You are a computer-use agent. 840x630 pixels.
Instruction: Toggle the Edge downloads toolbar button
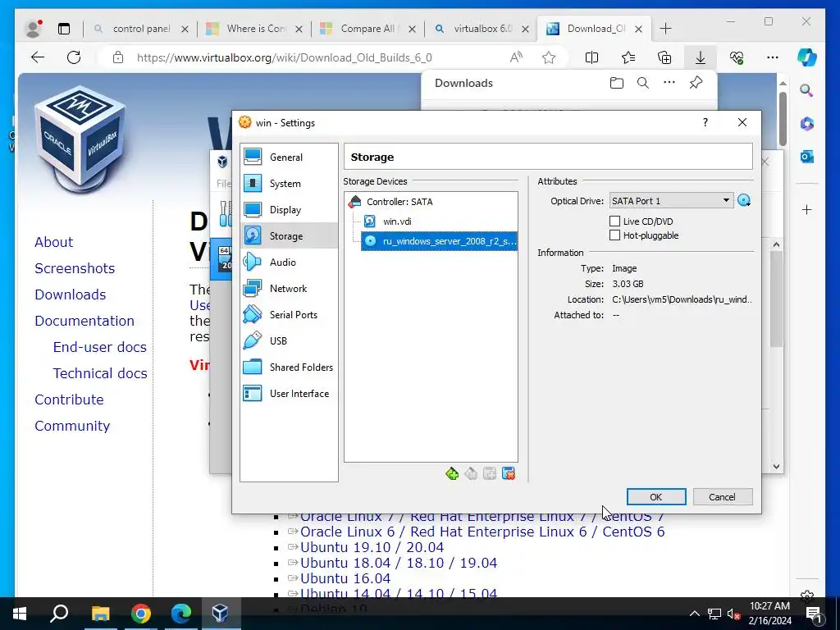[x=701, y=57]
